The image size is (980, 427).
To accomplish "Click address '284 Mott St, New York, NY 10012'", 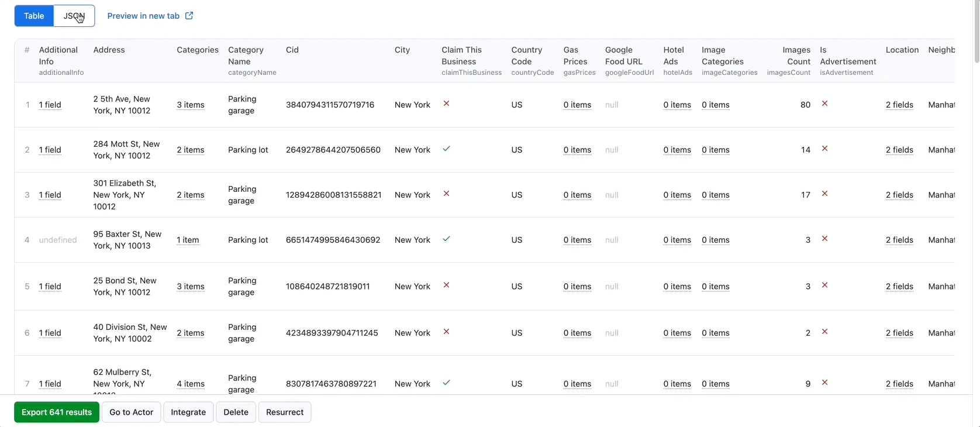I will [127, 150].
